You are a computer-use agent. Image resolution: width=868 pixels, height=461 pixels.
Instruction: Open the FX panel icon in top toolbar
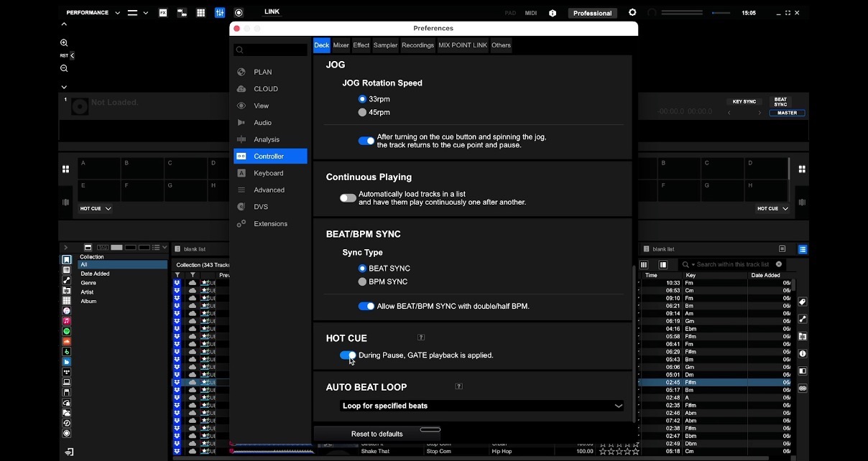coord(163,13)
